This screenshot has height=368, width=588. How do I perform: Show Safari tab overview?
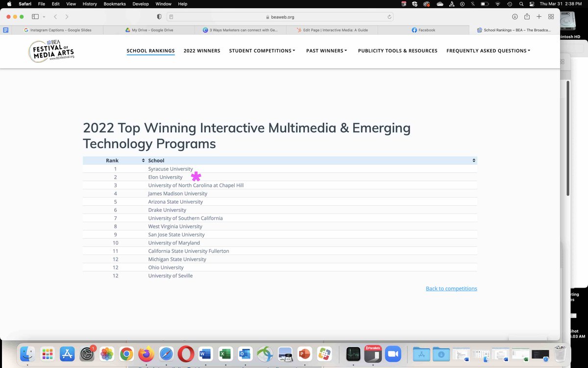pyautogui.click(x=551, y=17)
